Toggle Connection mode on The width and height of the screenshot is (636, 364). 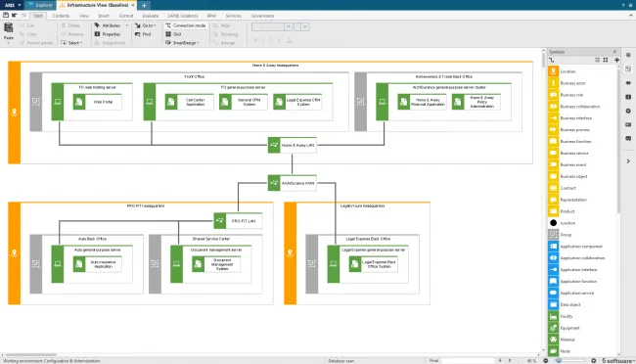[185, 25]
